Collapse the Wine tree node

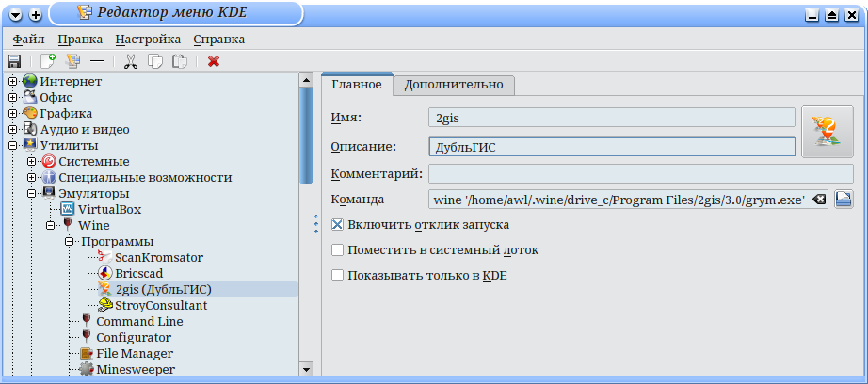click(51, 225)
